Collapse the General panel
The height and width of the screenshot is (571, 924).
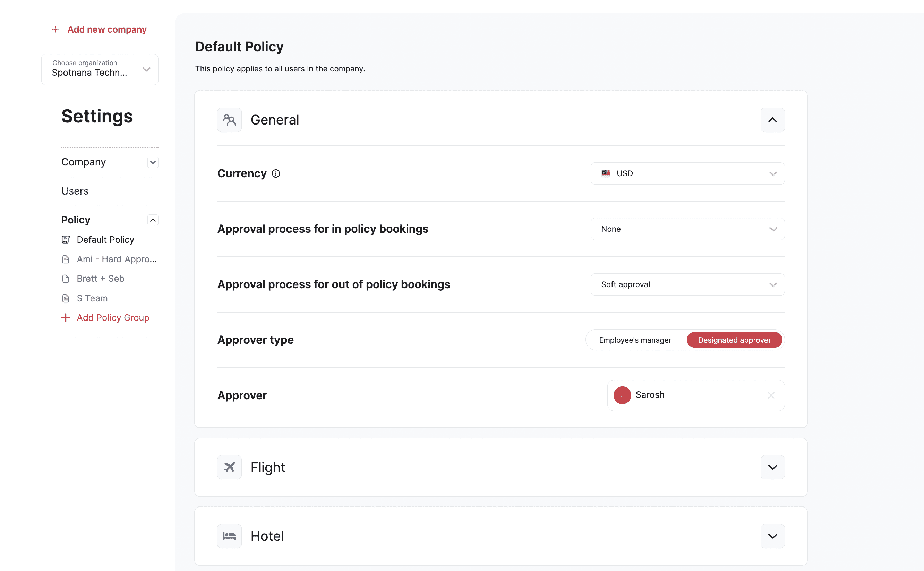[772, 120]
